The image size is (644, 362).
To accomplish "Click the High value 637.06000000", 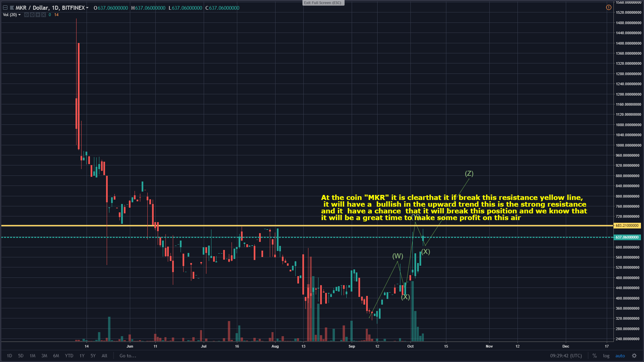I will [150, 8].
